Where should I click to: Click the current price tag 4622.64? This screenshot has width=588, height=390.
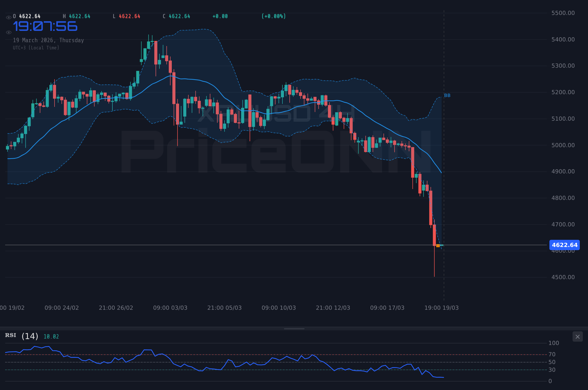pyautogui.click(x=565, y=245)
